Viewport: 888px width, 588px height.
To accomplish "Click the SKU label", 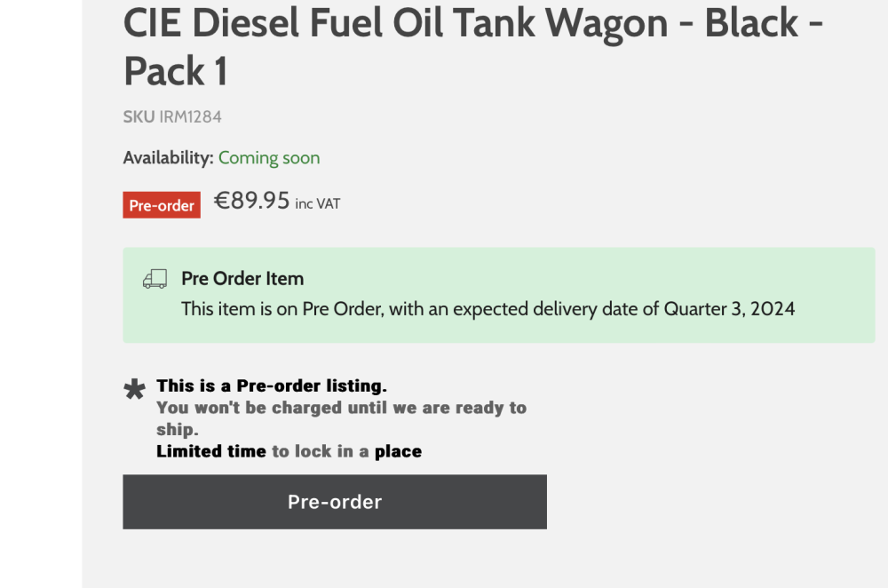I will pos(139,116).
